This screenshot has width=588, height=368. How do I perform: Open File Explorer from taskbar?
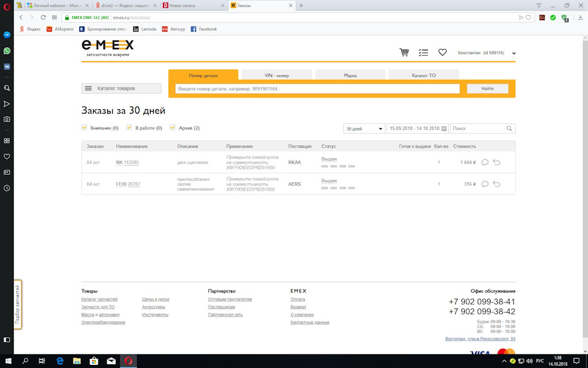coord(77,361)
